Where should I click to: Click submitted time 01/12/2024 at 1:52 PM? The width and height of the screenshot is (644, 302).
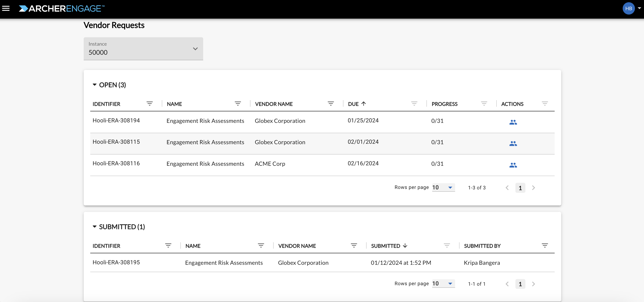pyautogui.click(x=401, y=263)
